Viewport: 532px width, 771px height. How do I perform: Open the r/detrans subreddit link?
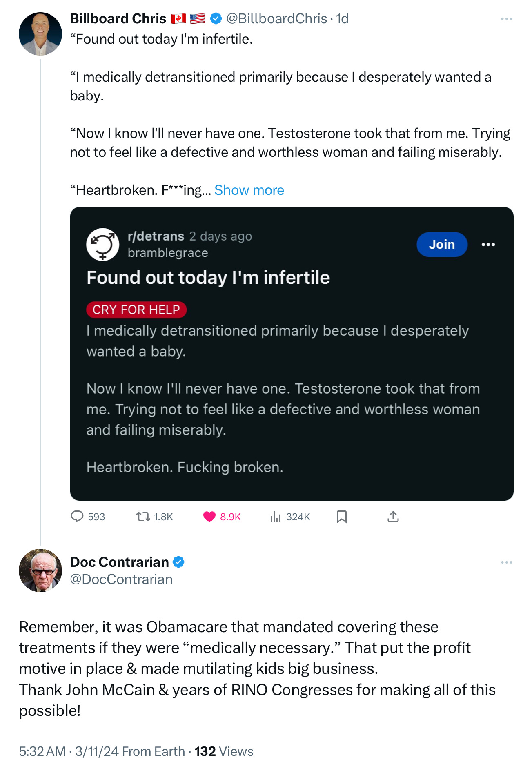(156, 236)
